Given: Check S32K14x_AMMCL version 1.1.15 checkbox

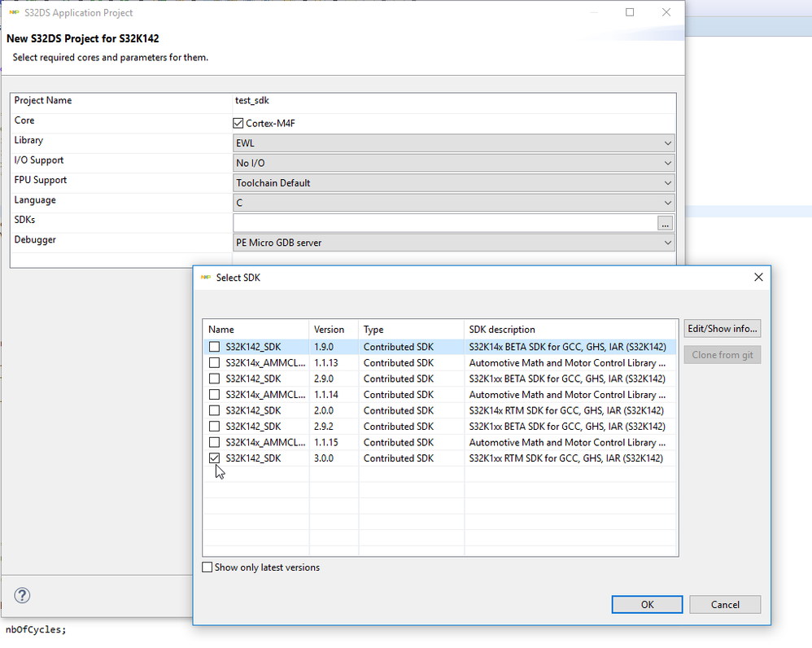Looking at the screenshot, I should pyautogui.click(x=215, y=442).
